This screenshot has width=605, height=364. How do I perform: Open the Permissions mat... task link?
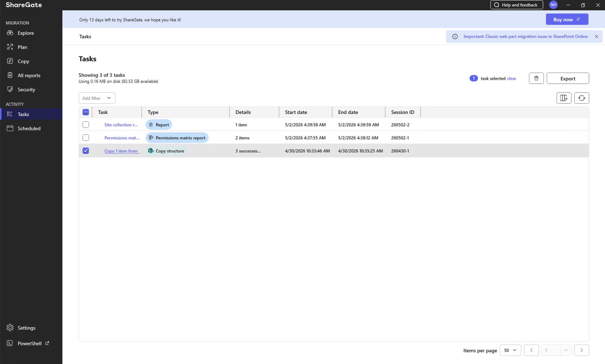[122, 138]
